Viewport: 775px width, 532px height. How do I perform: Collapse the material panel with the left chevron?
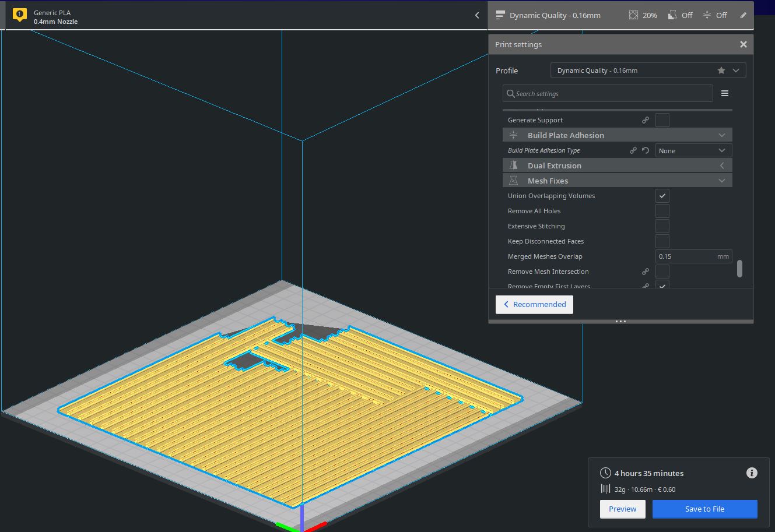[x=477, y=16]
